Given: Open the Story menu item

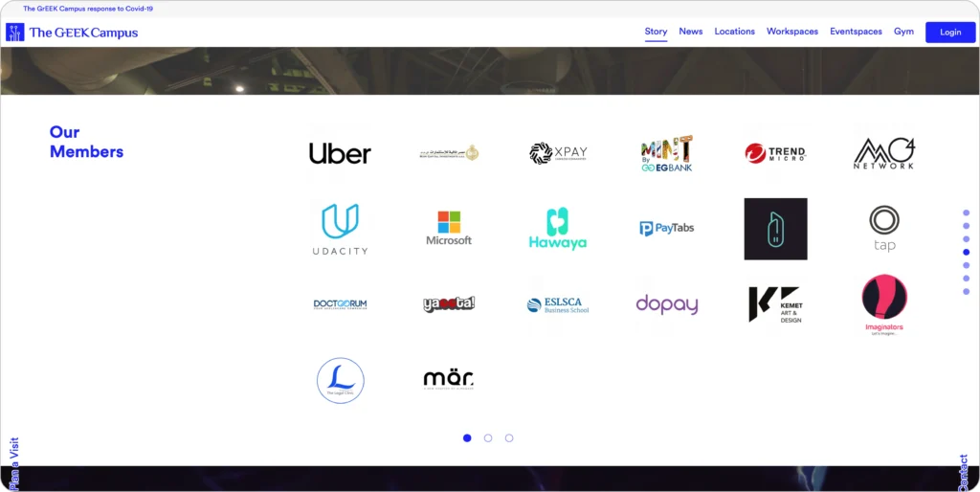Looking at the screenshot, I should [x=656, y=32].
